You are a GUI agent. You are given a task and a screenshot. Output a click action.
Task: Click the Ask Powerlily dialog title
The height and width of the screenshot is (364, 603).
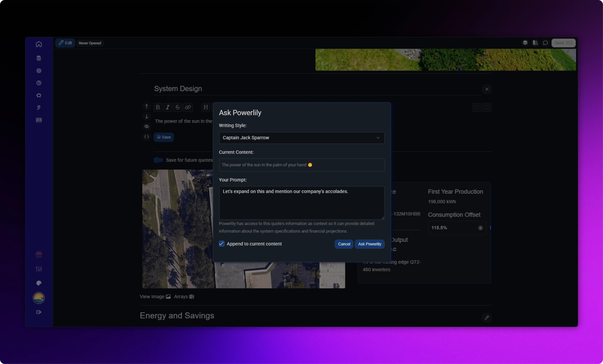tap(240, 113)
